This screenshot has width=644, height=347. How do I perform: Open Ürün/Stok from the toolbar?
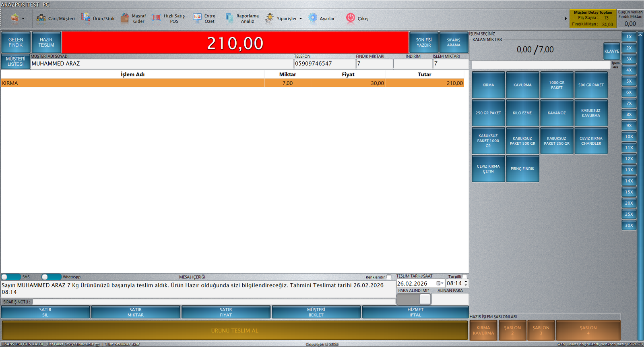tap(98, 19)
